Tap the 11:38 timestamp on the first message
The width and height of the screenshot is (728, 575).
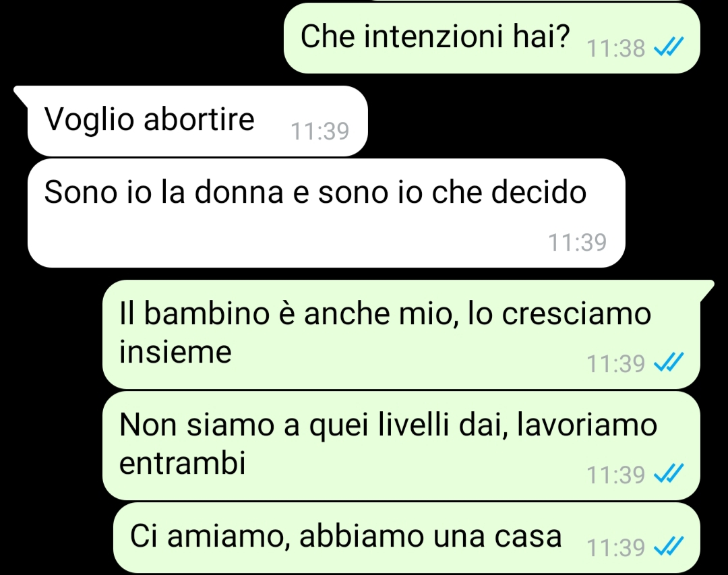point(615,48)
